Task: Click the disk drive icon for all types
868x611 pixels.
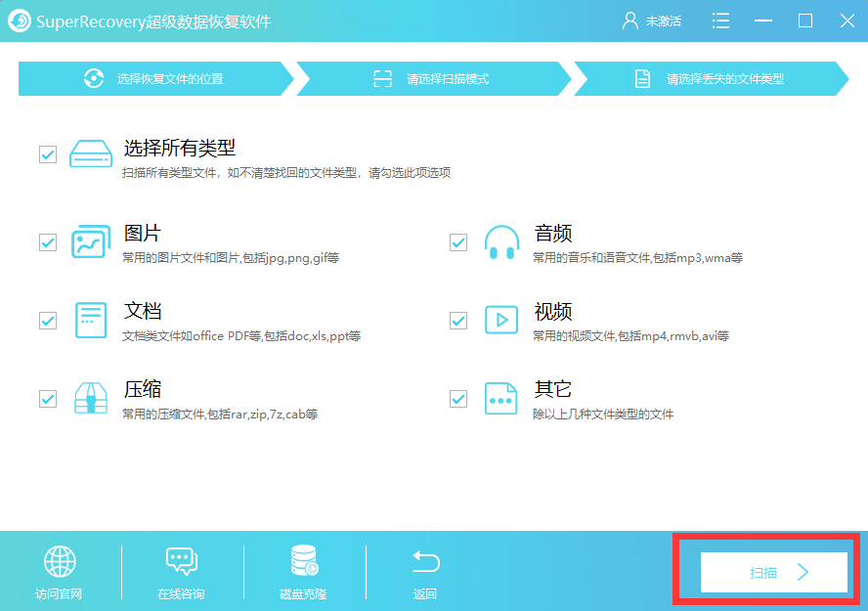Action: 91,153
